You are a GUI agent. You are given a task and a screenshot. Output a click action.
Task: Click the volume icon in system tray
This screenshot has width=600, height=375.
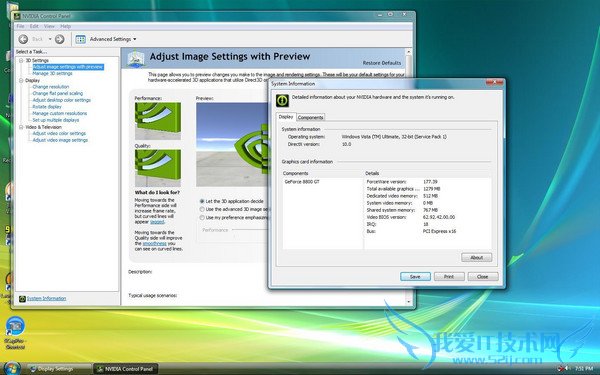[566, 368]
